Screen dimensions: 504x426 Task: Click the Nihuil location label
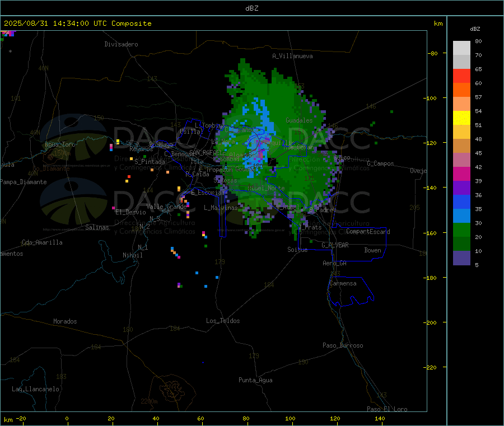132,255
